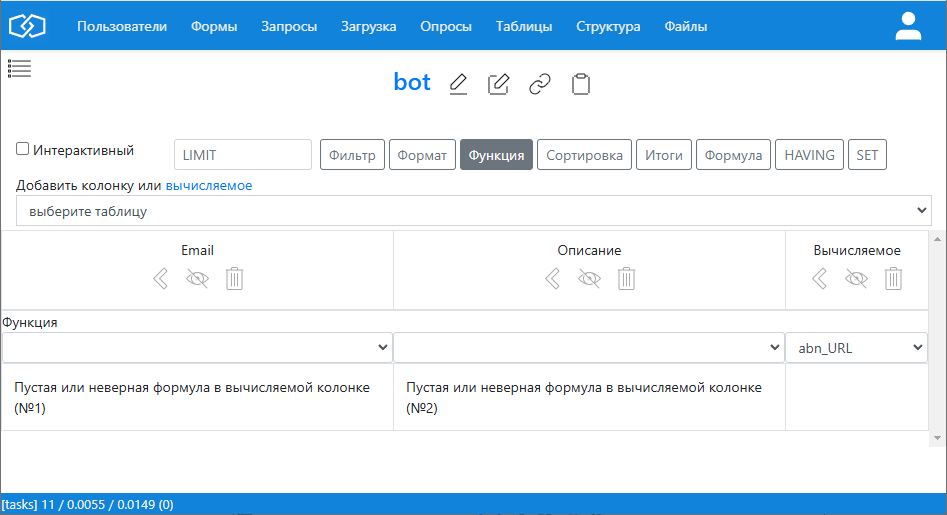Image resolution: width=947 pixels, height=515 pixels.
Task: Focus the LIMIT input field
Action: [243, 155]
